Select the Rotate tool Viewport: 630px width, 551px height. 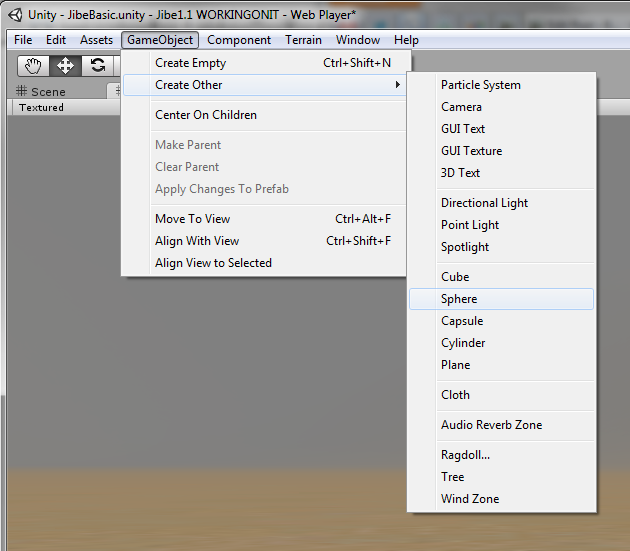tap(97, 65)
